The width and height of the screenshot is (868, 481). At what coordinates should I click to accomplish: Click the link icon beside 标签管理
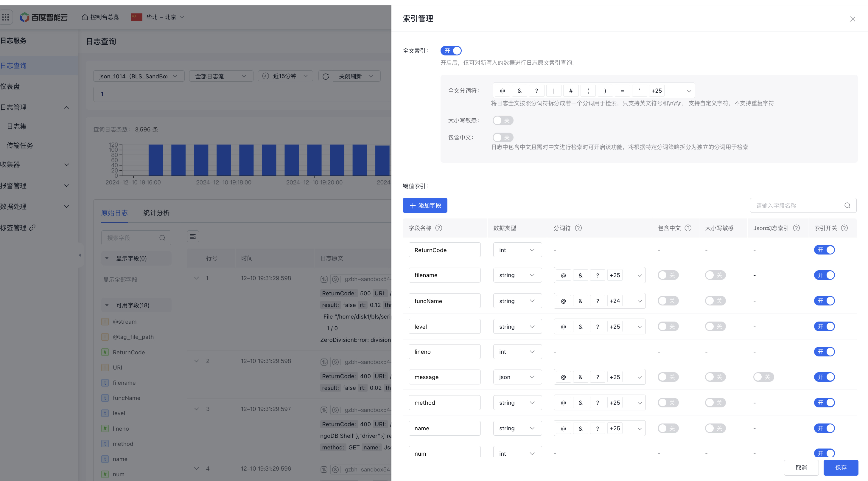pyautogui.click(x=32, y=228)
